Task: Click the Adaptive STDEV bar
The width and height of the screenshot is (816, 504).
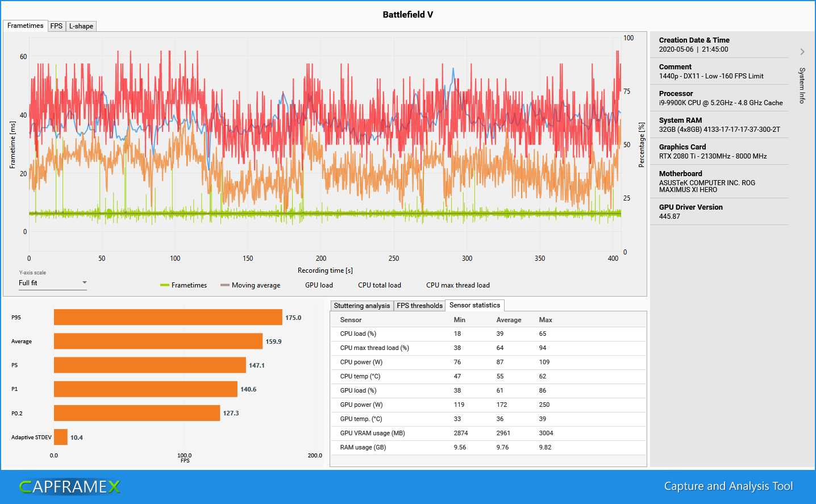Action: click(x=61, y=437)
